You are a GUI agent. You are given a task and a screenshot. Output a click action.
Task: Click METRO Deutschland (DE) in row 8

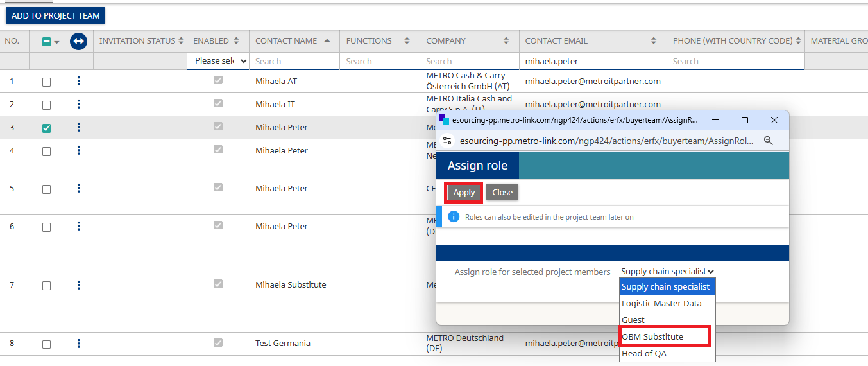[465, 343]
